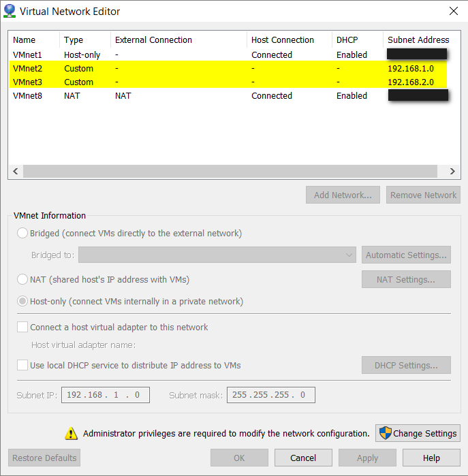Click the 192.168.2.0 subnet address cell
Viewport: 468px width, 476px height.
[411, 82]
